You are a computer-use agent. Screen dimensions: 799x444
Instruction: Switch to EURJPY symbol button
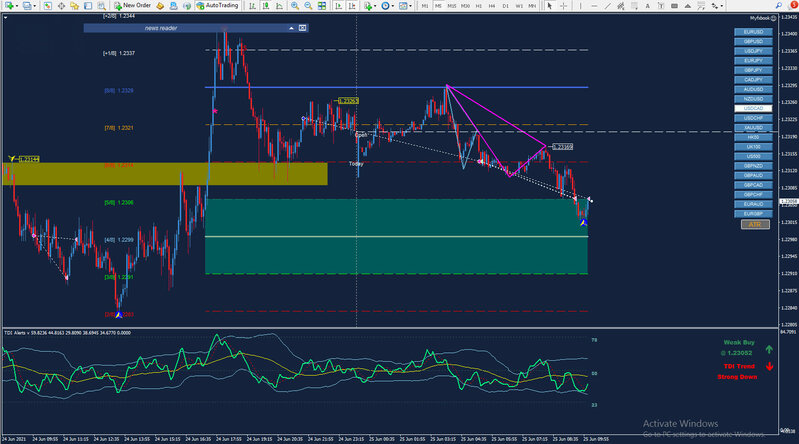coord(753,61)
